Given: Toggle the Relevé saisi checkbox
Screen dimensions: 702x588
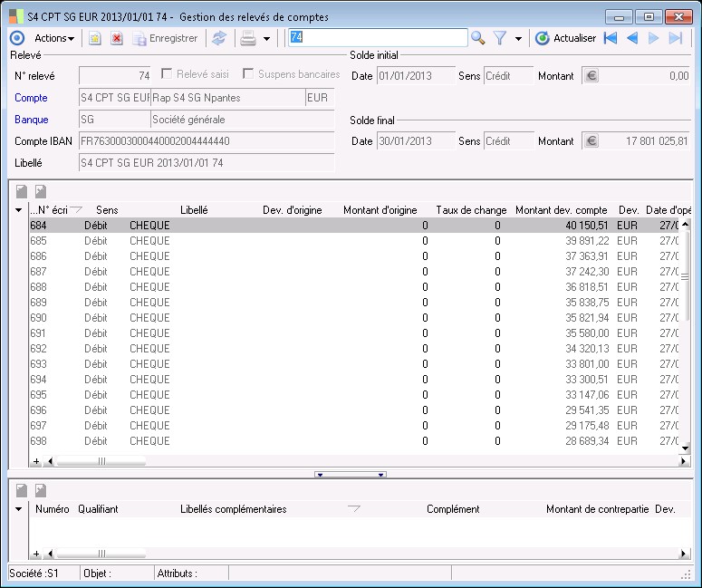Looking at the screenshot, I should [167, 74].
